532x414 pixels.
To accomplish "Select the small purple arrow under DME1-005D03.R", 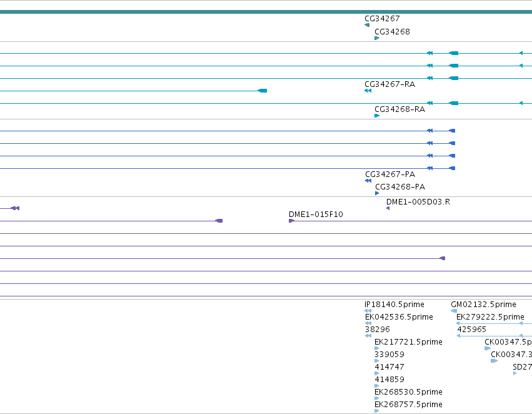I will pyautogui.click(x=388, y=208).
